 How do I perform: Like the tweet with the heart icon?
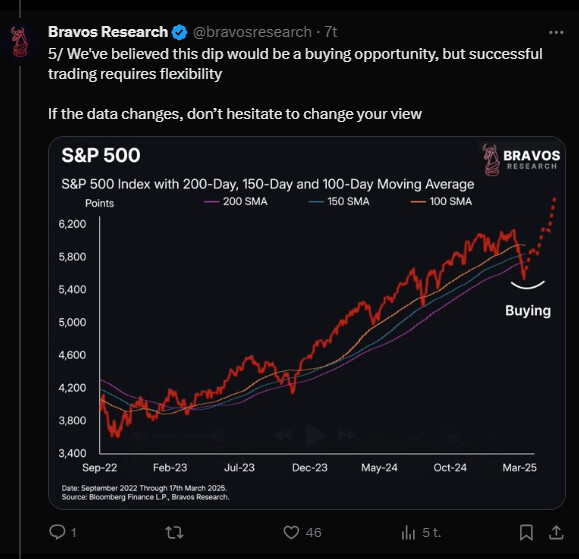(291, 532)
